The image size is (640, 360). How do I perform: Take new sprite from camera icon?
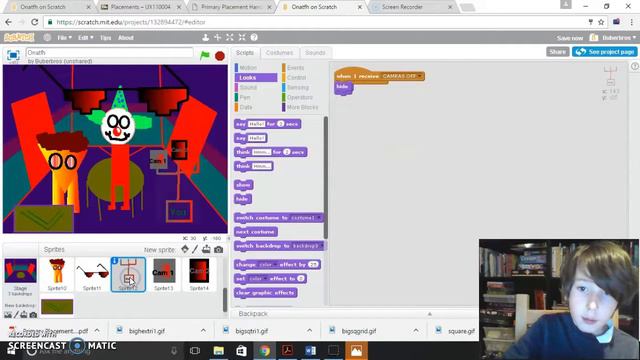click(x=218, y=249)
